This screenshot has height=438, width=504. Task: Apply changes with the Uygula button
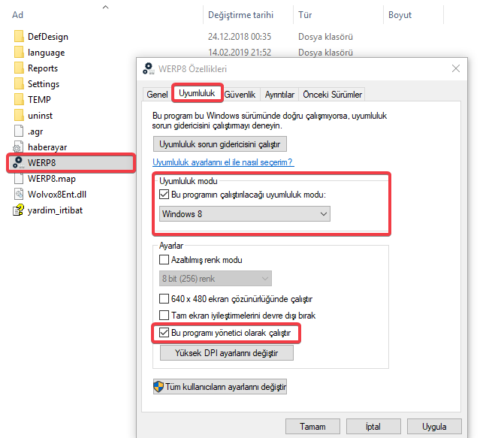pyautogui.click(x=434, y=427)
